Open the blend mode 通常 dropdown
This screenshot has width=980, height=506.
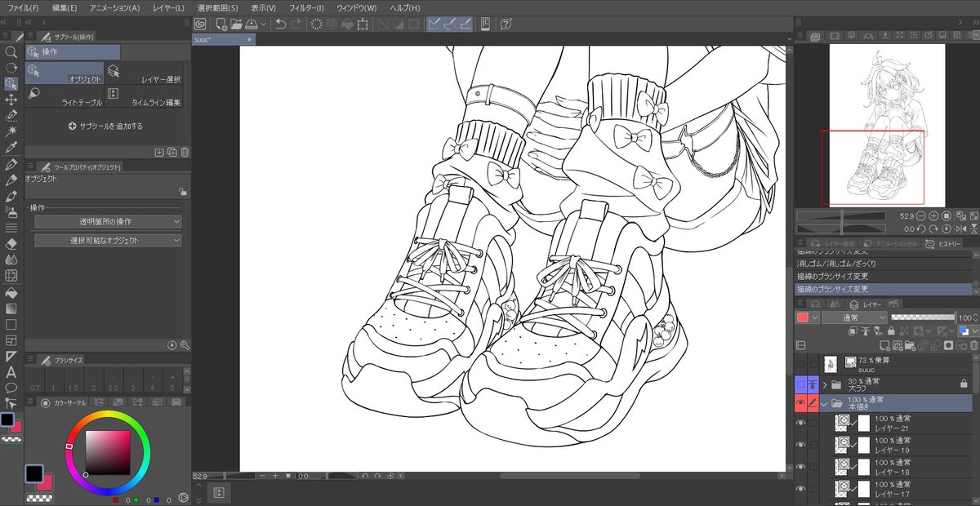coord(854,317)
